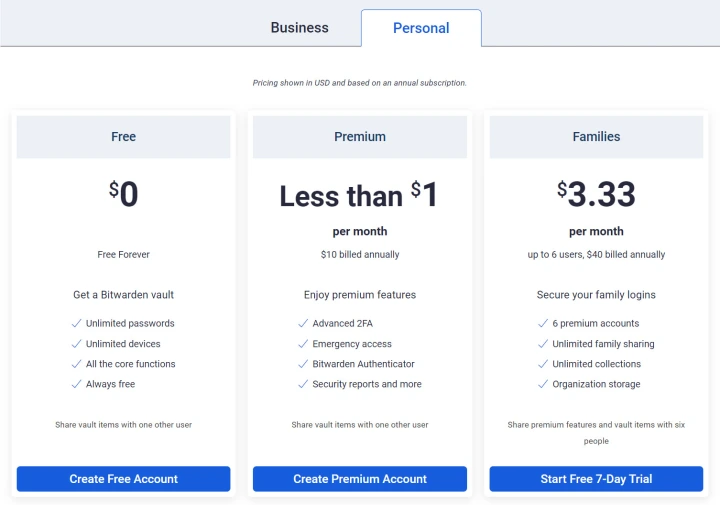720x505 pixels.
Task: Click the Premium plan header
Action: coord(360,137)
